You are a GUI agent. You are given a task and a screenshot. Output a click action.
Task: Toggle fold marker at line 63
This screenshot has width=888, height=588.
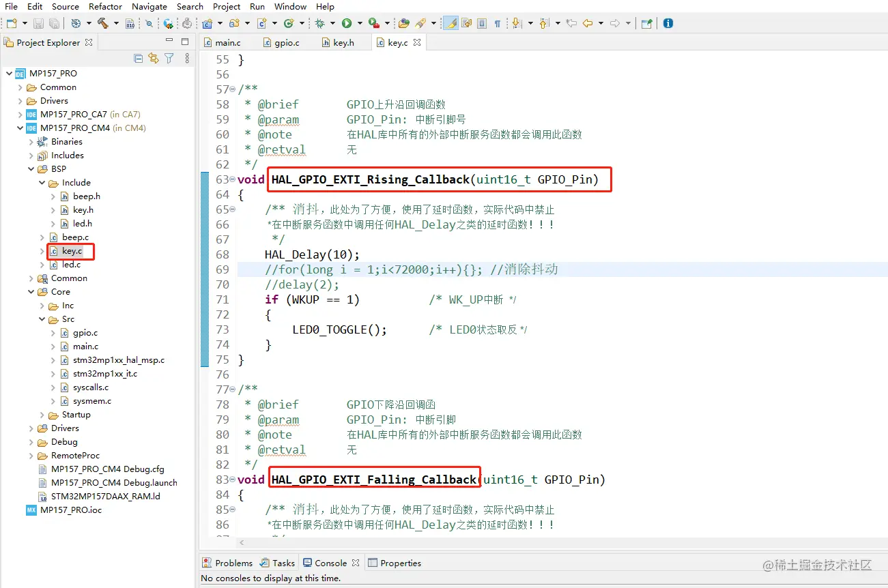[x=232, y=180]
